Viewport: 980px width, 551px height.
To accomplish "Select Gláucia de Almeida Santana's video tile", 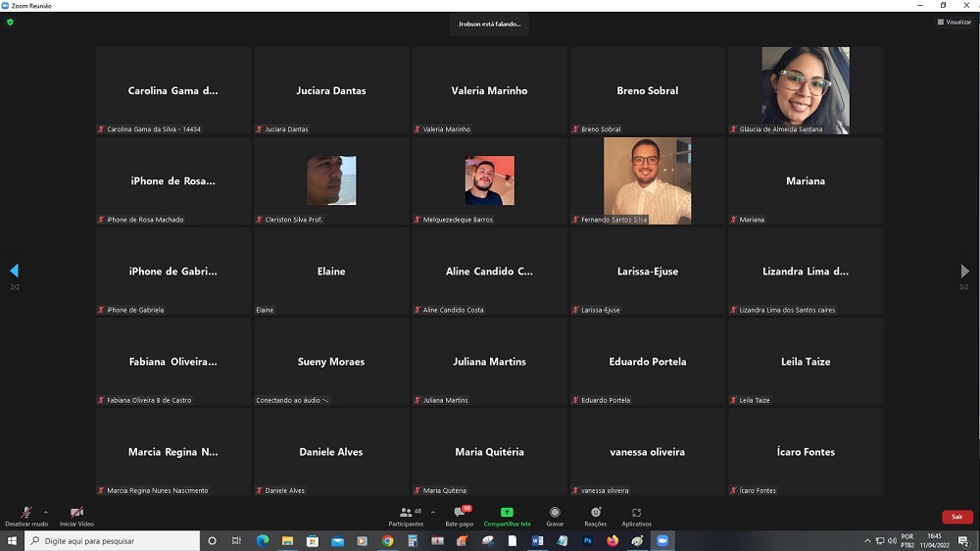I will [x=805, y=89].
